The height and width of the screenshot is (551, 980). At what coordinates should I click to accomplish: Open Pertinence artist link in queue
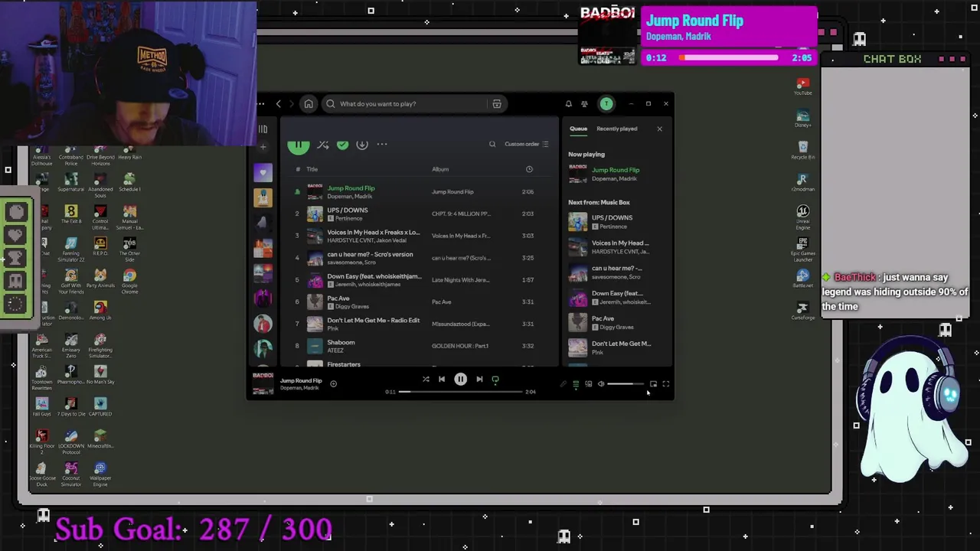(613, 227)
